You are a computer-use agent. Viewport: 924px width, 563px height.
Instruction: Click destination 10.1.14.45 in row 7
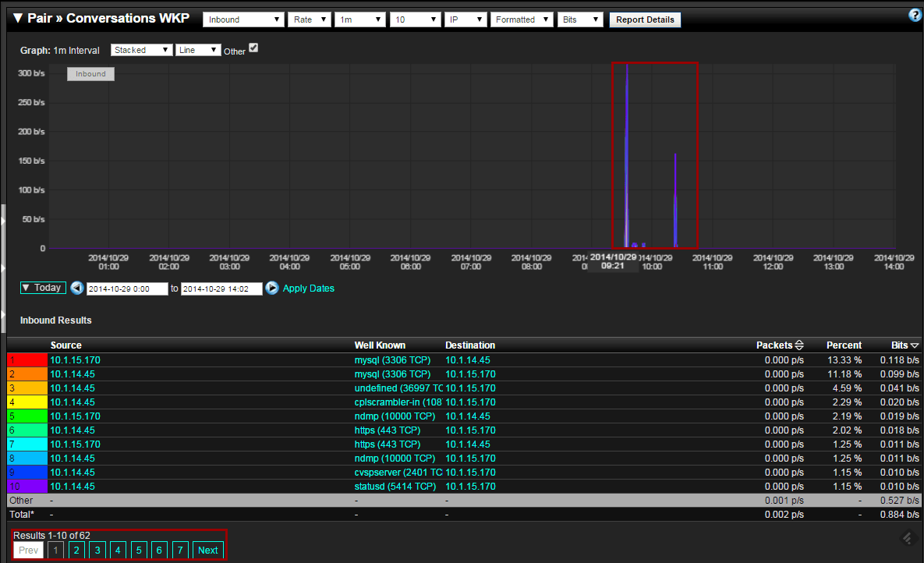(468, 444)
